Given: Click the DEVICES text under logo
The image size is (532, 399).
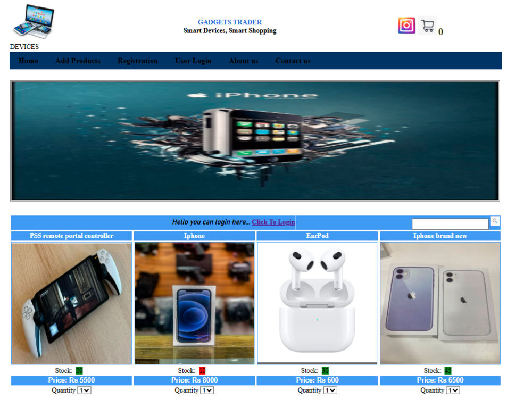Looking at the screenshot, I should [24, 46].
